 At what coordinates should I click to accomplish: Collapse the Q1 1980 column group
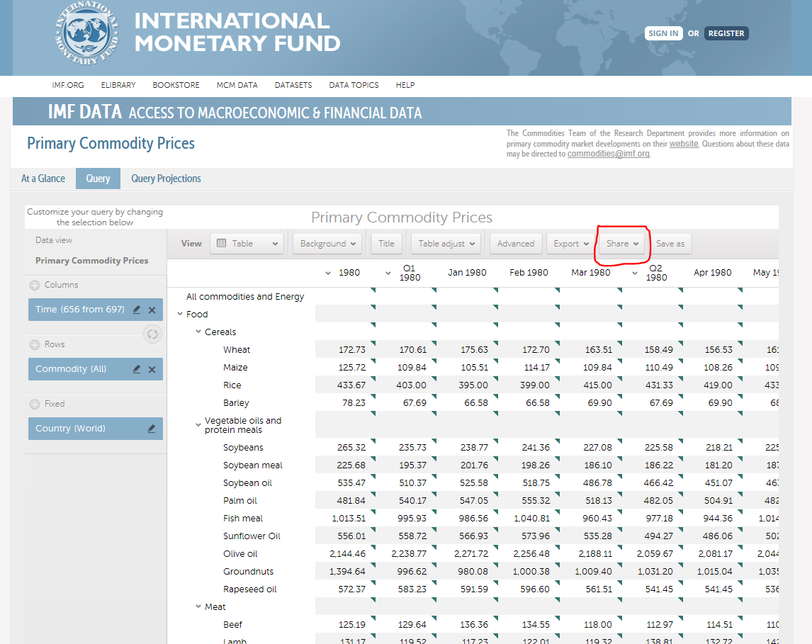[388, 273]
